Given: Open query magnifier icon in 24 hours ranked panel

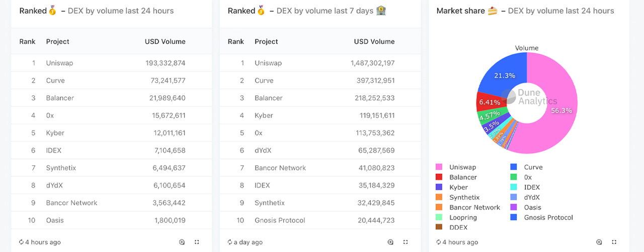Looking at the screenshot, I should 182,242.
